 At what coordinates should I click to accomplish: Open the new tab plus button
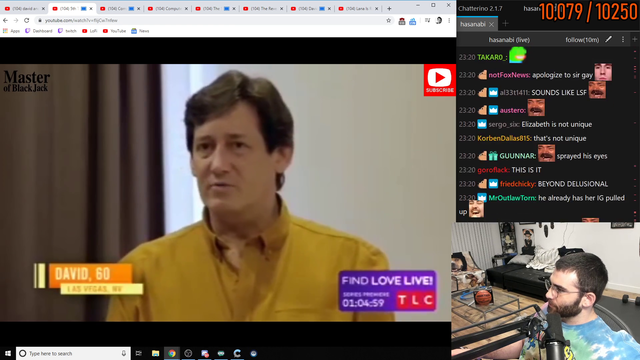pos(389,9)
